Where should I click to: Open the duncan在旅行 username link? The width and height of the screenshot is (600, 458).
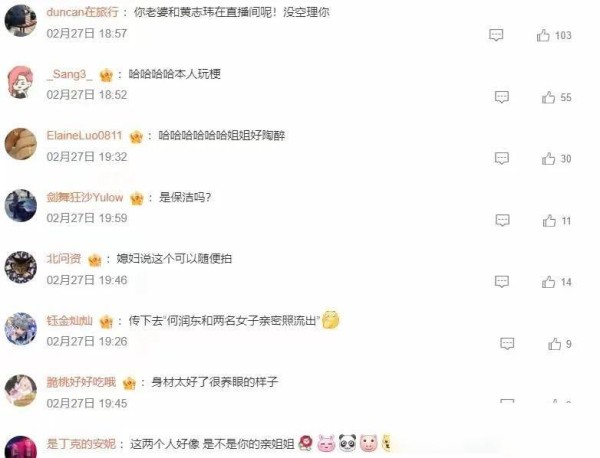[x=82, y=12]
